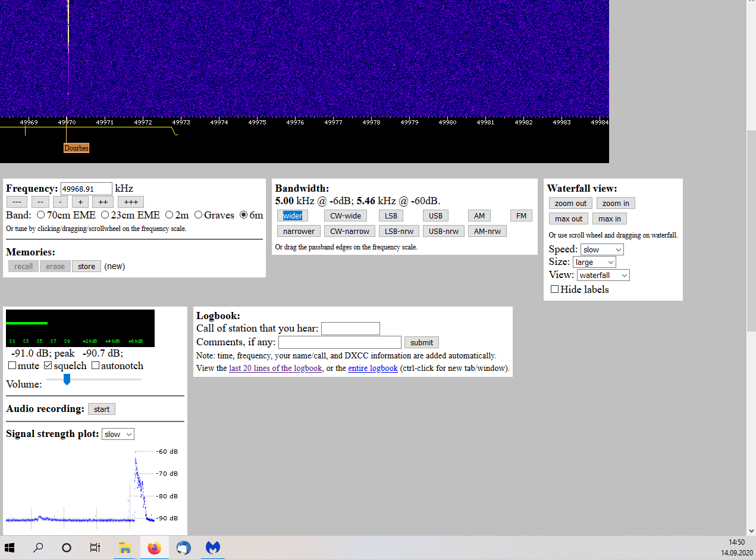Open Task View icon
756x559 pixels.
95,548
